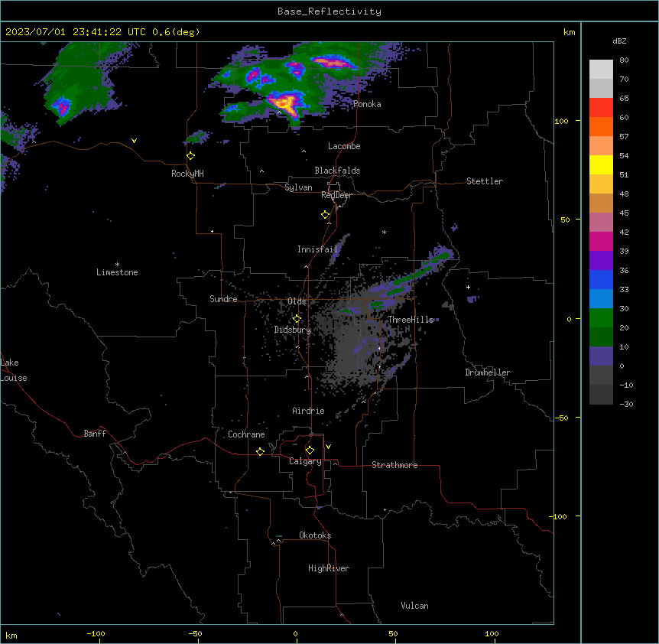The height and width of the screenshot is (644, 659).
Task: Select the -30 value on the dBZ scale
Action: pyautogui.click(x=626, y=404)
